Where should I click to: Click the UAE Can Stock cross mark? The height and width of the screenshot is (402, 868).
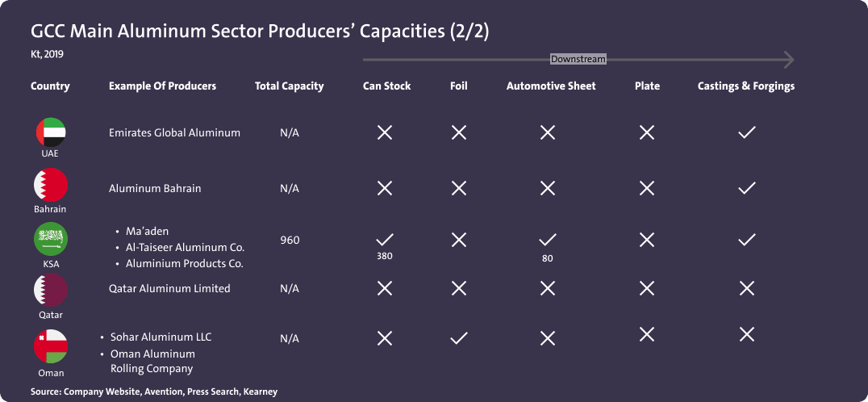tap(385, 132)
